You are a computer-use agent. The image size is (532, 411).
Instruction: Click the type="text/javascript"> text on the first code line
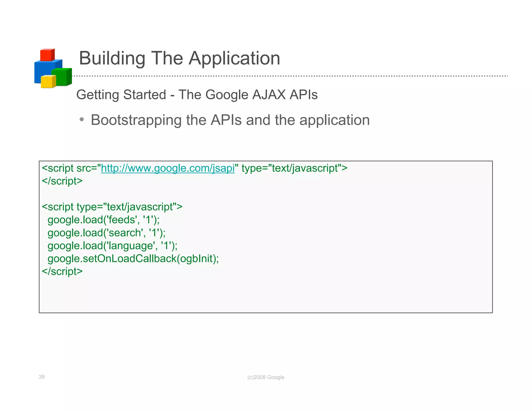[294, 168]
